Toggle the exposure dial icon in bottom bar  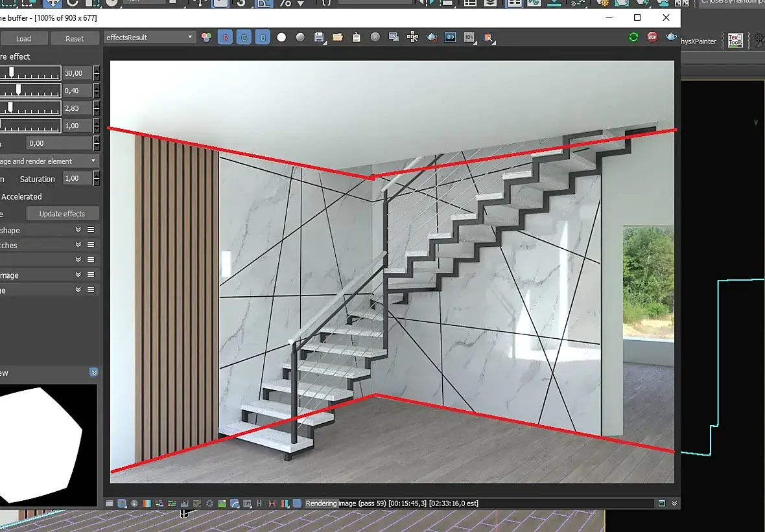210,503
